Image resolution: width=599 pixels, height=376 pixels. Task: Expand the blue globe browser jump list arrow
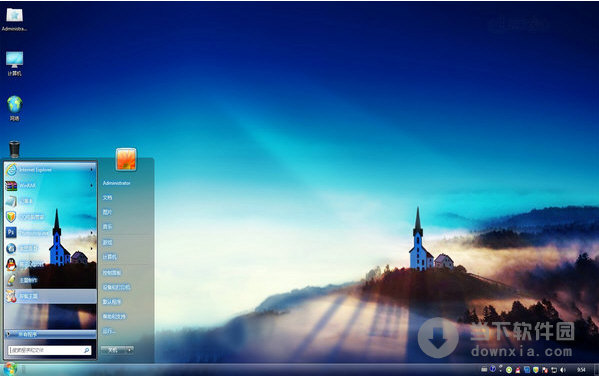pos(92,248)
